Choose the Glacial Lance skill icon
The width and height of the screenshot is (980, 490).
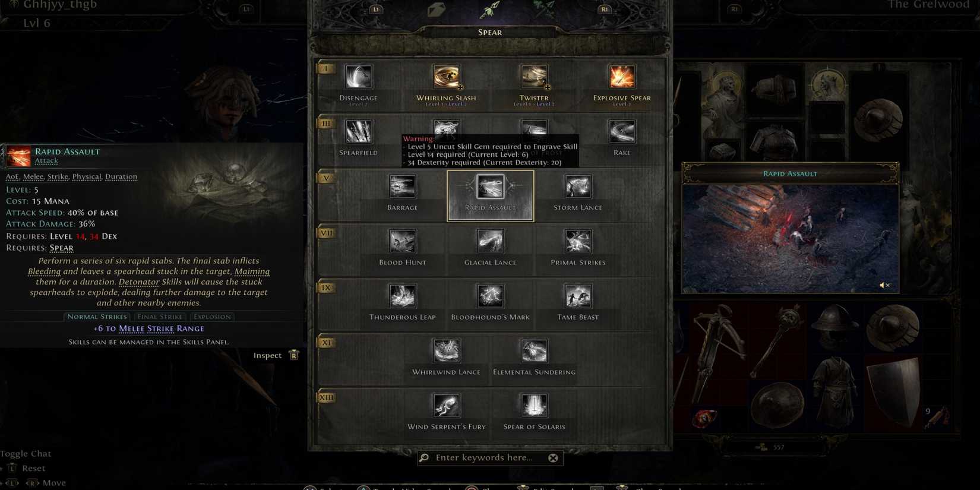(490, 241)
